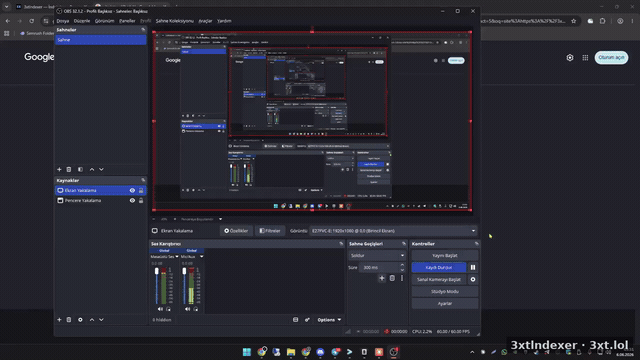Toggle mixer layout icon beside Options

pyautogui.click(x=296, y=320)
